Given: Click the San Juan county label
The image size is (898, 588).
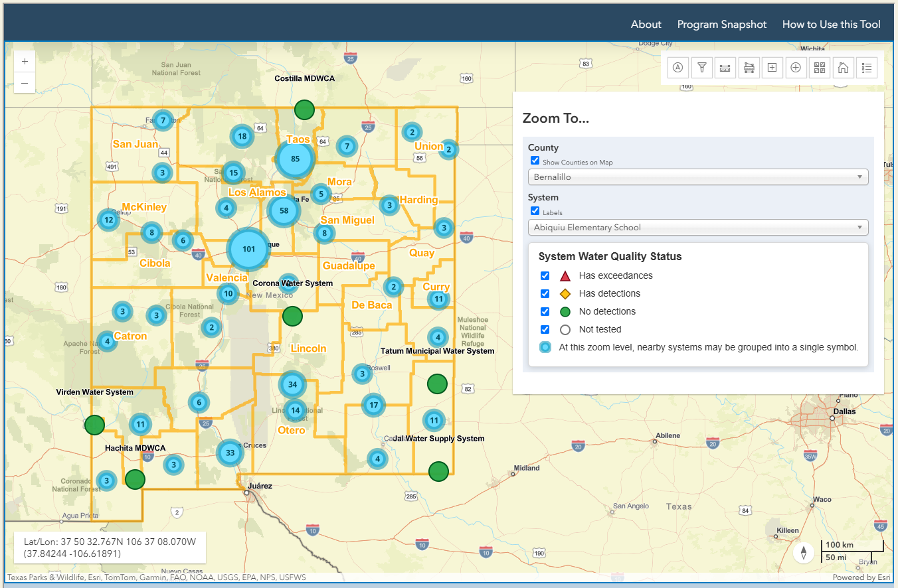Looking at the screenshot, I should (135, 144).
